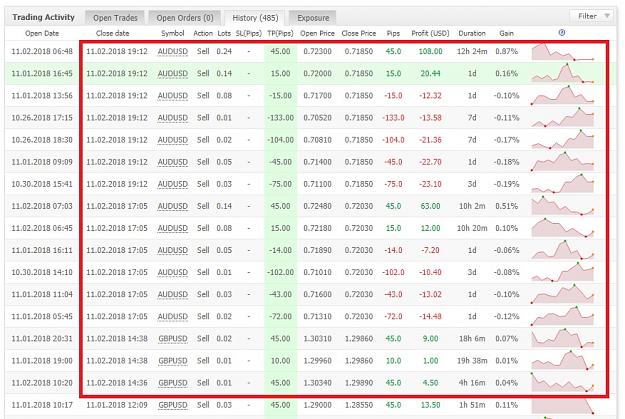The height and width of the screenshot is (419, 625).
Task: Click sparkline chart for 11.01.2018 11:04 trade
Action: pos(562,294)
